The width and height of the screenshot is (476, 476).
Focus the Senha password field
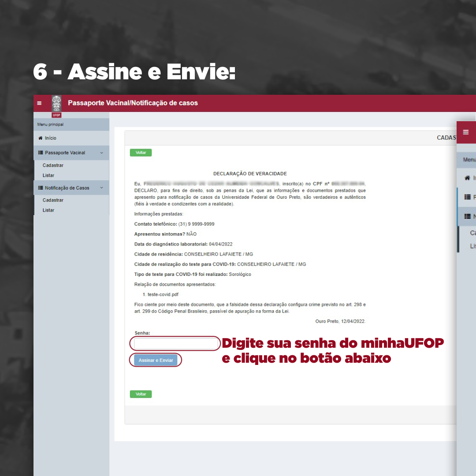176,344
